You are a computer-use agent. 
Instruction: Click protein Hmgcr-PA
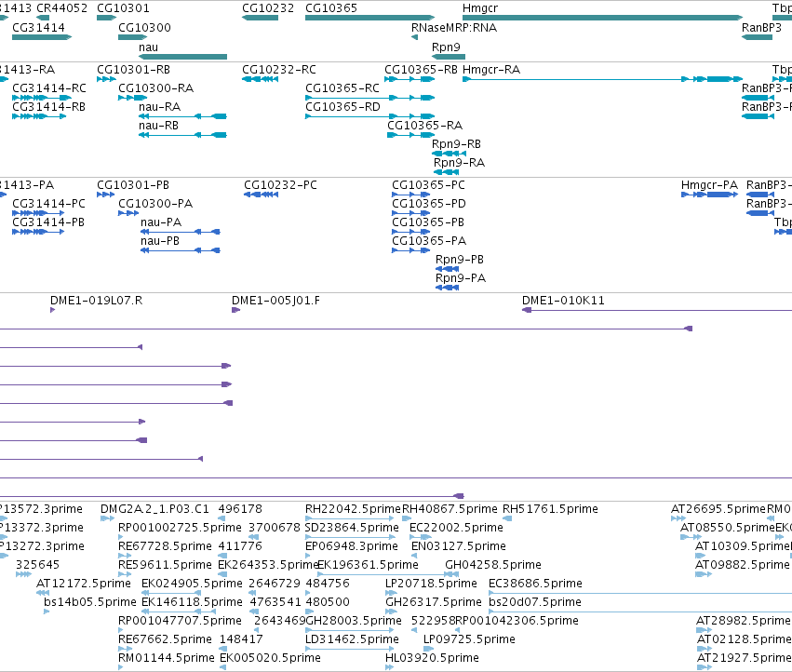pos(709,185)
